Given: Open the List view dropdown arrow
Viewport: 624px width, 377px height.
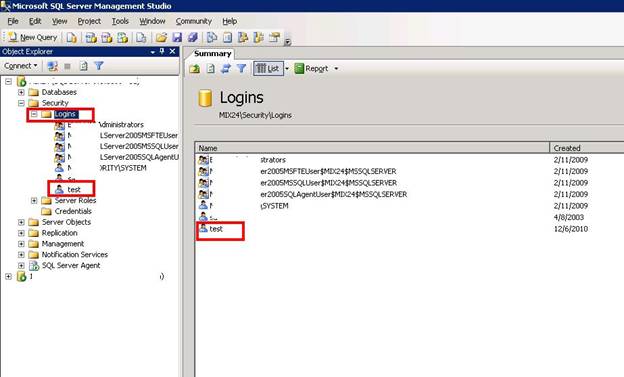Looking at the screenshot, I should click(287, 68).
